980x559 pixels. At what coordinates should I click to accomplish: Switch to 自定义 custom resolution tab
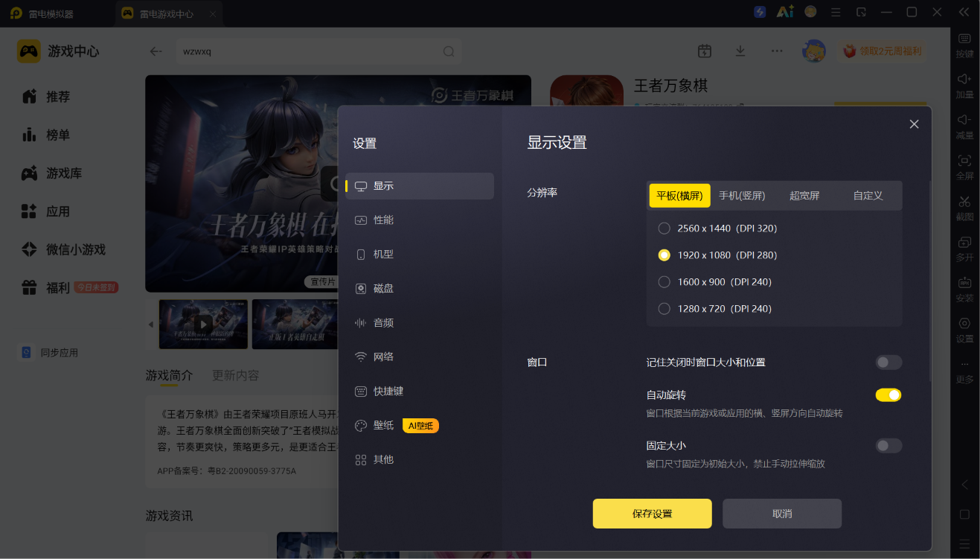coord(868,196)
